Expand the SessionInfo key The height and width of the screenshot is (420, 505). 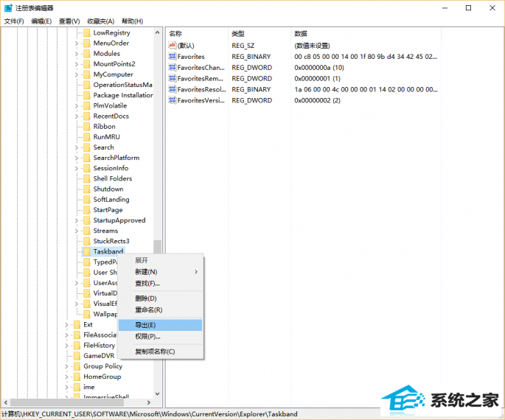[77, 168]
